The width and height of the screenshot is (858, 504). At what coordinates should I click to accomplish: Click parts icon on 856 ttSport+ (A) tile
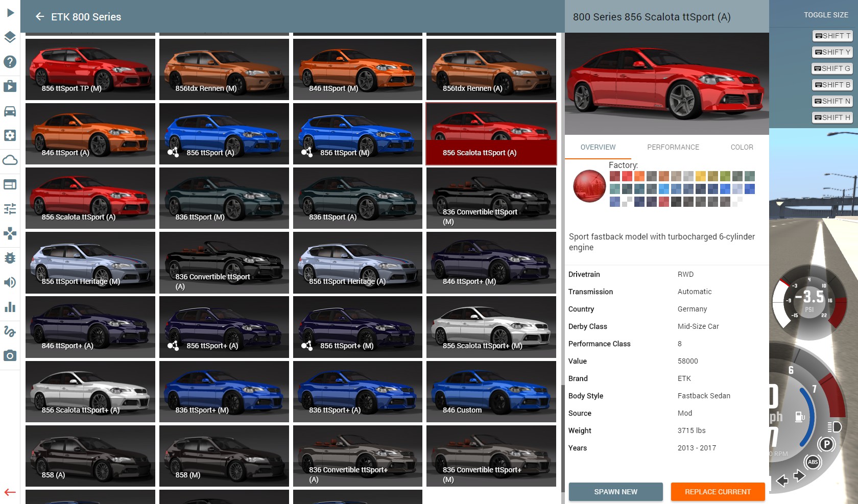click(x=173, y=346)
